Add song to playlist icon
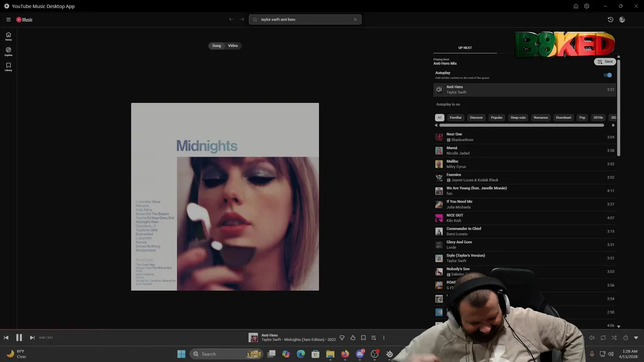 373,338
